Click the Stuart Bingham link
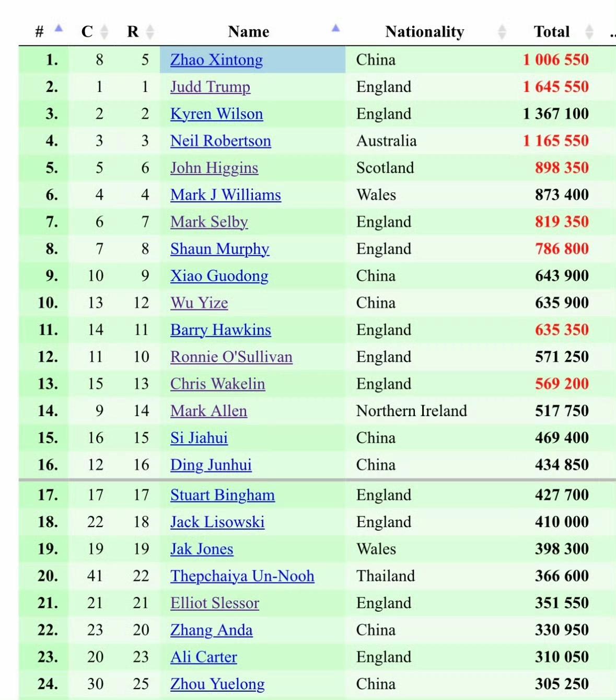Screen dimensions: 616x700 click(222, 495)
